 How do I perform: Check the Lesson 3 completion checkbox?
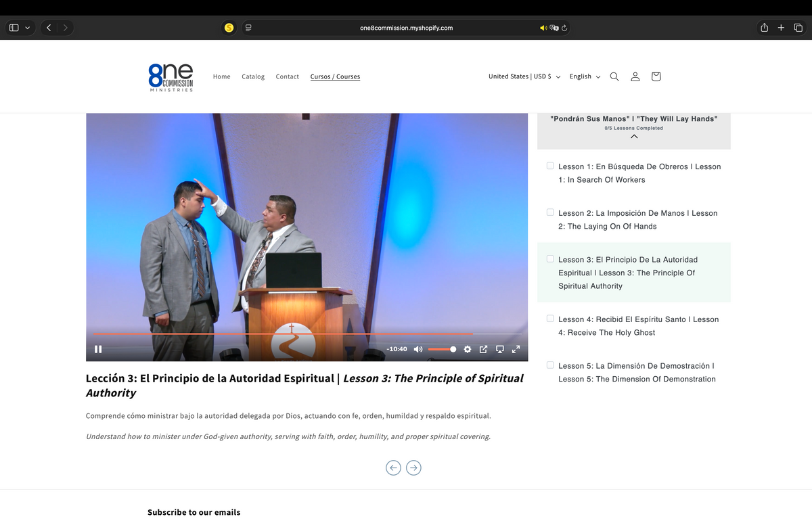[x=550, y=259]
